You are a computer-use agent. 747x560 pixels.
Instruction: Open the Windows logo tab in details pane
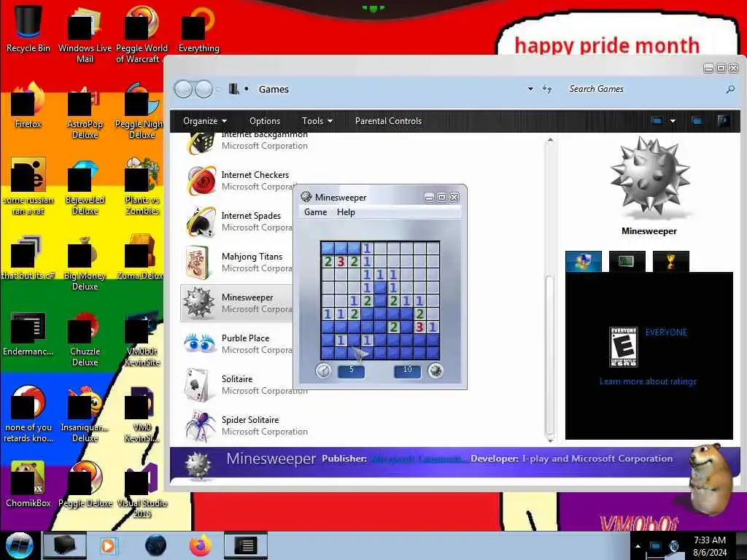(583, 261)
